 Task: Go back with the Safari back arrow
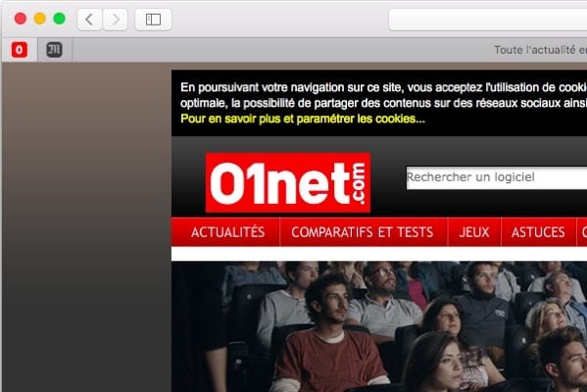point(89,19)
